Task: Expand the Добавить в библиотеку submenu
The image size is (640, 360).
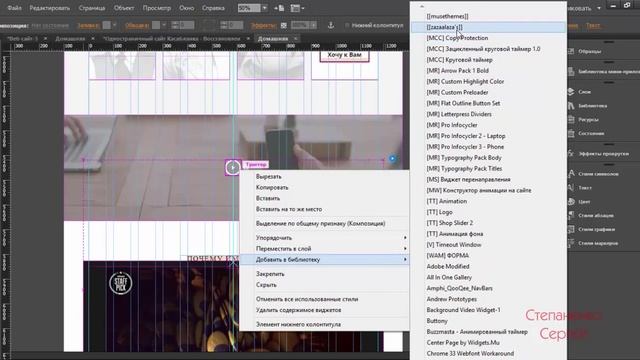Action: click(324, 259)
